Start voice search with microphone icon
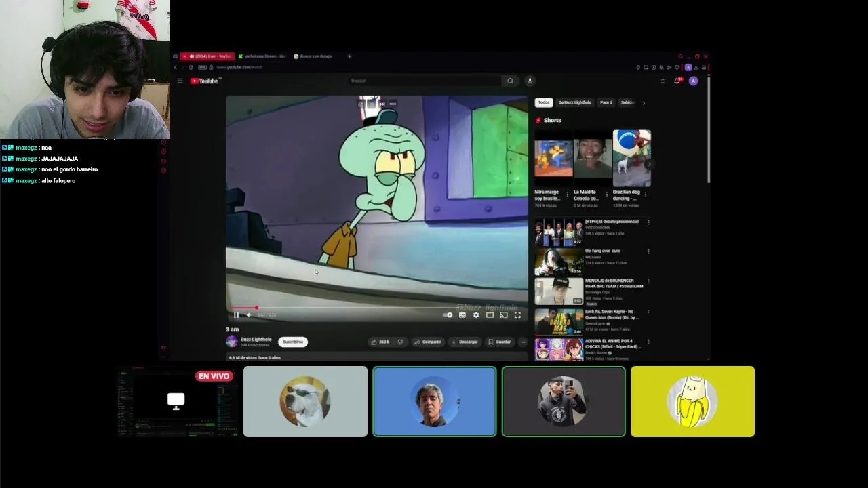 click(x=530, y=81)
